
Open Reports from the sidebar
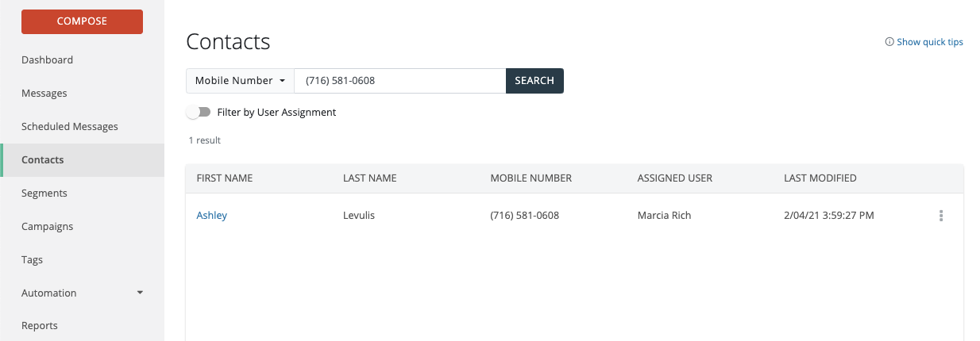[40, 326]
